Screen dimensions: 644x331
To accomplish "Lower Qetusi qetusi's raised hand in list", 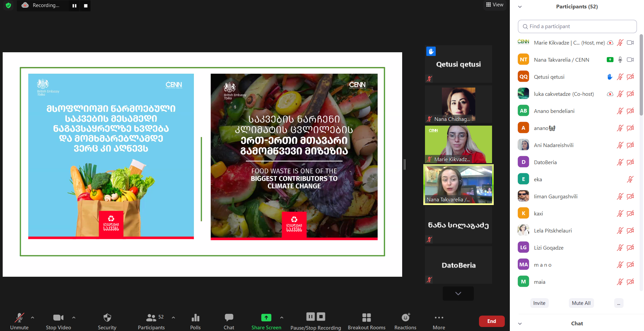I will [610, 77].
